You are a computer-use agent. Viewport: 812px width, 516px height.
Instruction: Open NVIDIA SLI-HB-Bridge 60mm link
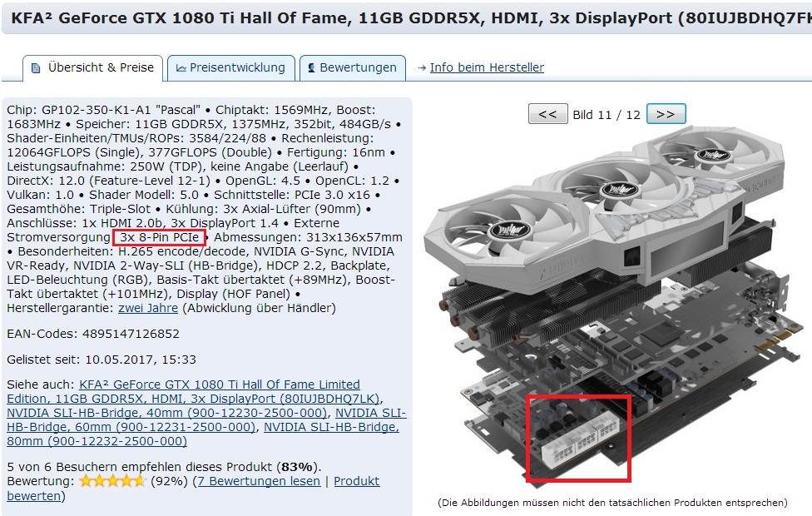[x=206, y=420]
